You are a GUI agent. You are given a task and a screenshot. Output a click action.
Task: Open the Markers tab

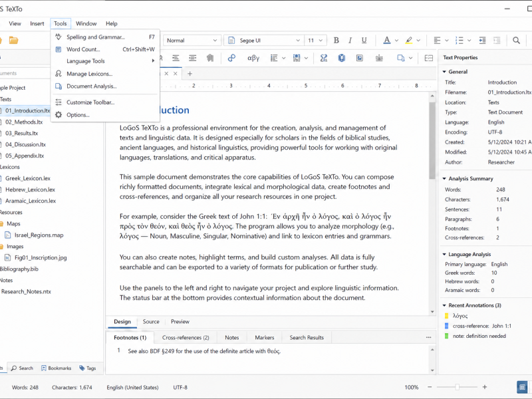265,338
